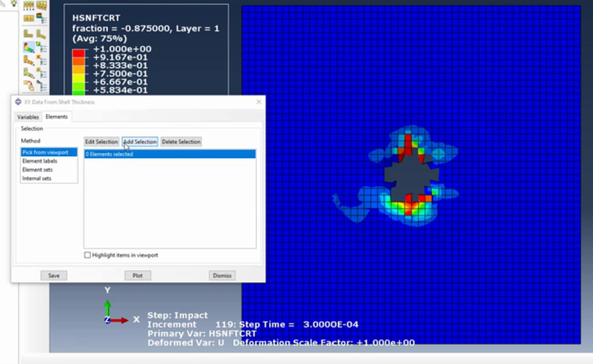Click the Plot button in the dialog
This screenshot has width=593, height=364.
[137, 276]
